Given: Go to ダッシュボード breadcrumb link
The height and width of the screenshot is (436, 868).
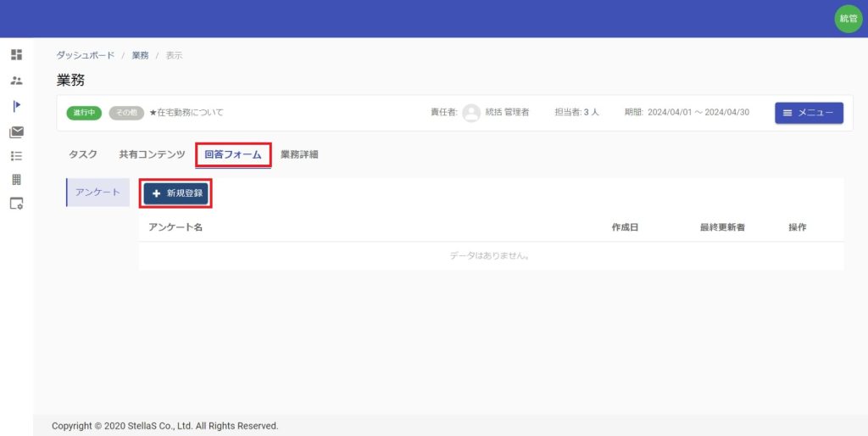Looking at the screenshot, I should coord(85,55).
